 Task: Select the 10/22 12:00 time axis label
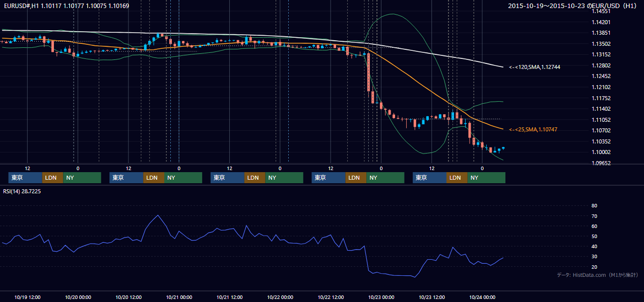[331, 297]
